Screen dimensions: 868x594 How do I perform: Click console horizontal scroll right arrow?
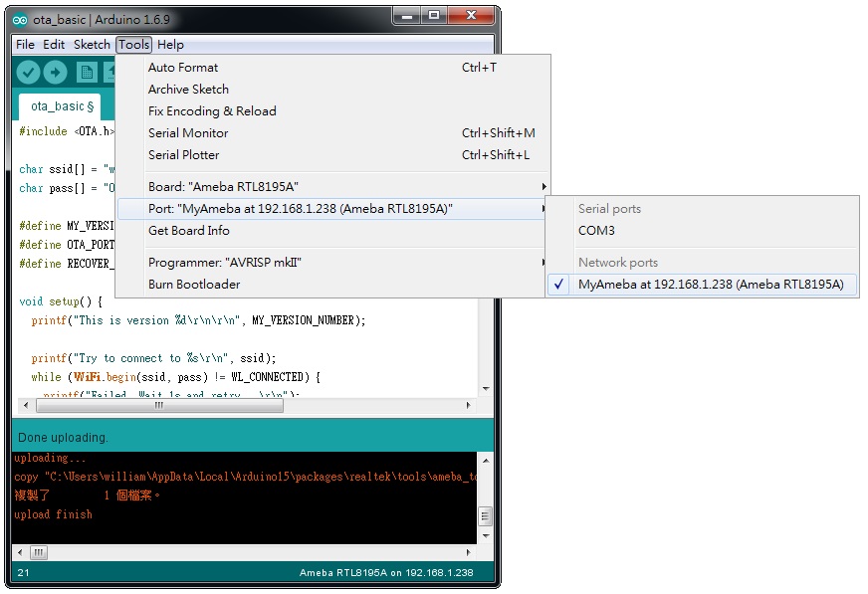click(468, 552)
